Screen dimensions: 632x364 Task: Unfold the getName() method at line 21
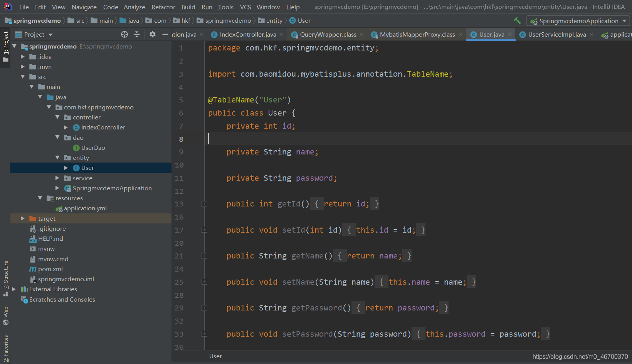pos(204,256)
